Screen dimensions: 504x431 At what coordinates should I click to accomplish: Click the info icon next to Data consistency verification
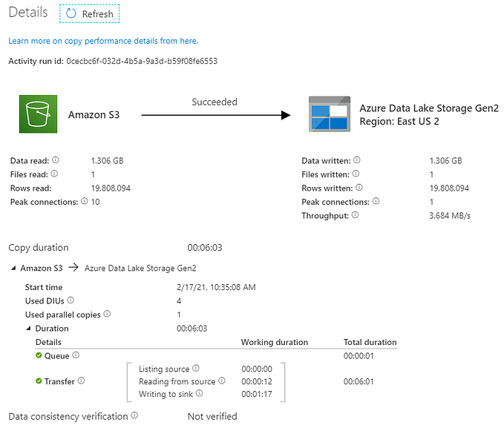click(134, 415)
